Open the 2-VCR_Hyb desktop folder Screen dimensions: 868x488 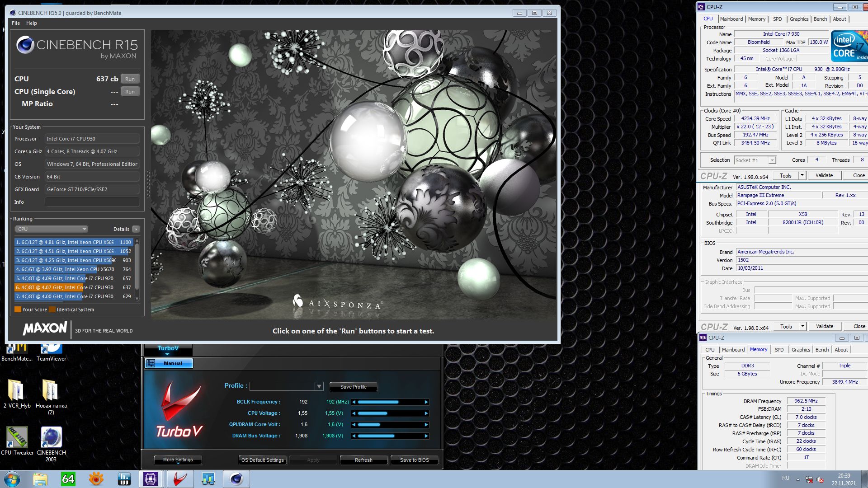(x=17, y=393)
